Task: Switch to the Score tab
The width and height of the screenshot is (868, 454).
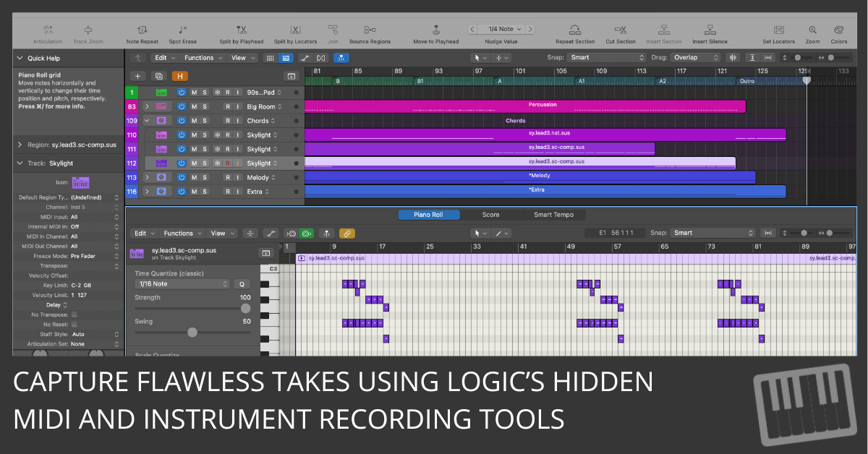Action: click(490, 215)
